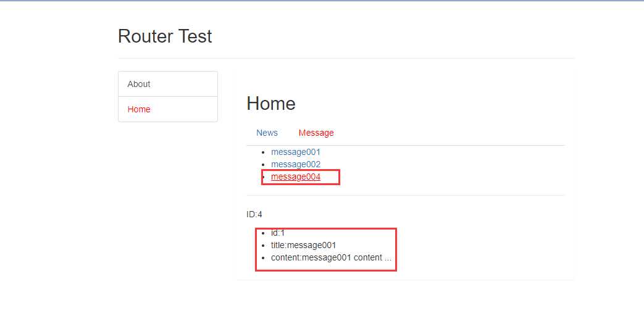Open the About item in the sidebar
Screen dimensions: 644x324
pos(139,84)
